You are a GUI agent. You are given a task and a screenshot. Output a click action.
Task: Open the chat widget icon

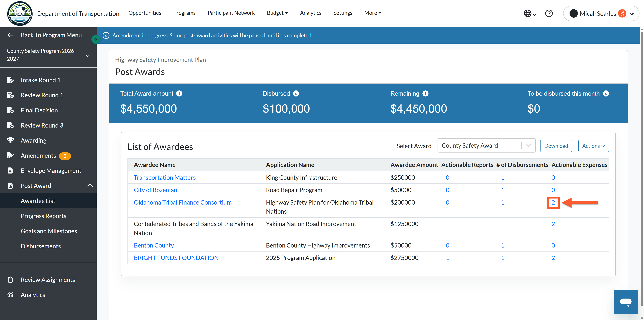point(626,302)
